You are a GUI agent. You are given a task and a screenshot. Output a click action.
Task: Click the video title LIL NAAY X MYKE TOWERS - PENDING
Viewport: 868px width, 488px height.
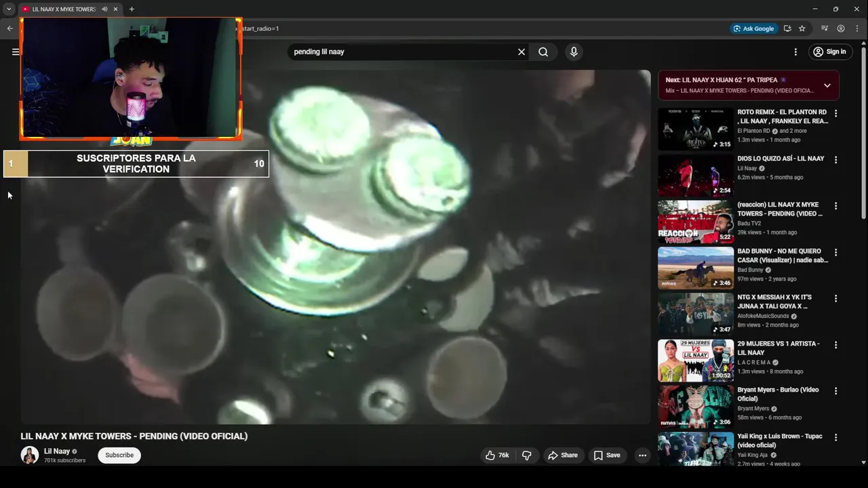(x=134, y=436)
